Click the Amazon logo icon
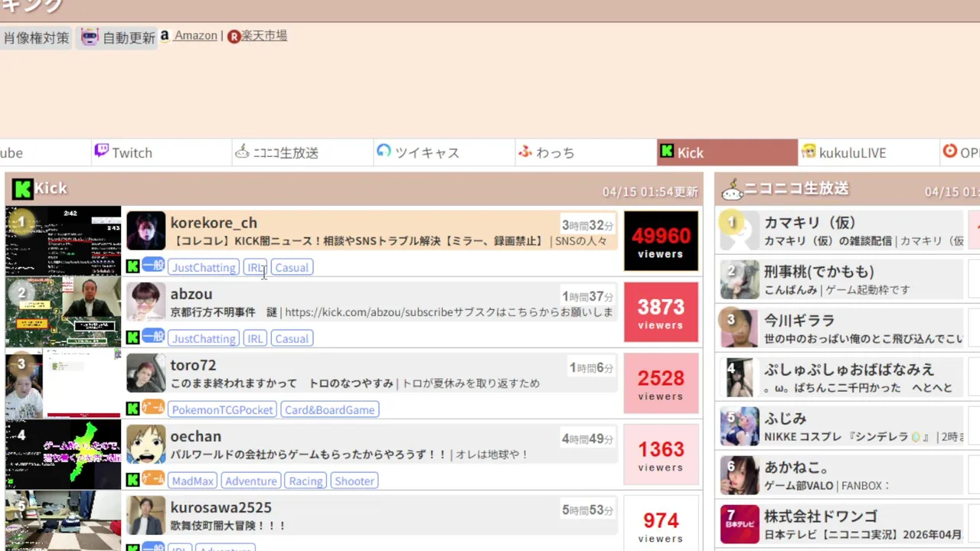The height and width of the screenshot is (551, 980). 165,35
